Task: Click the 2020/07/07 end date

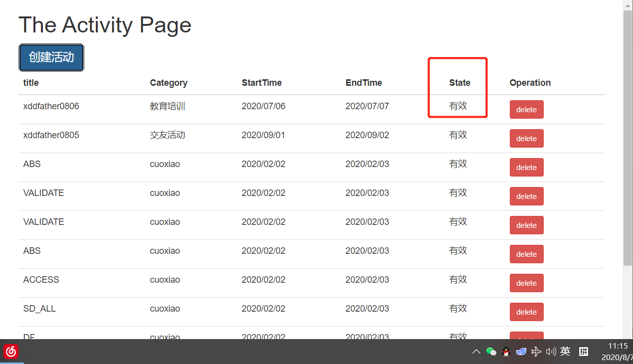Action: 367,106
